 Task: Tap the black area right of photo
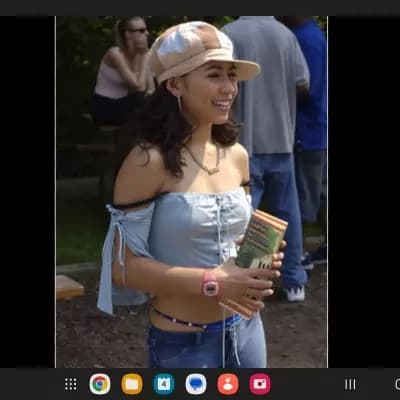pyautogui.click(x=364, y=192)
